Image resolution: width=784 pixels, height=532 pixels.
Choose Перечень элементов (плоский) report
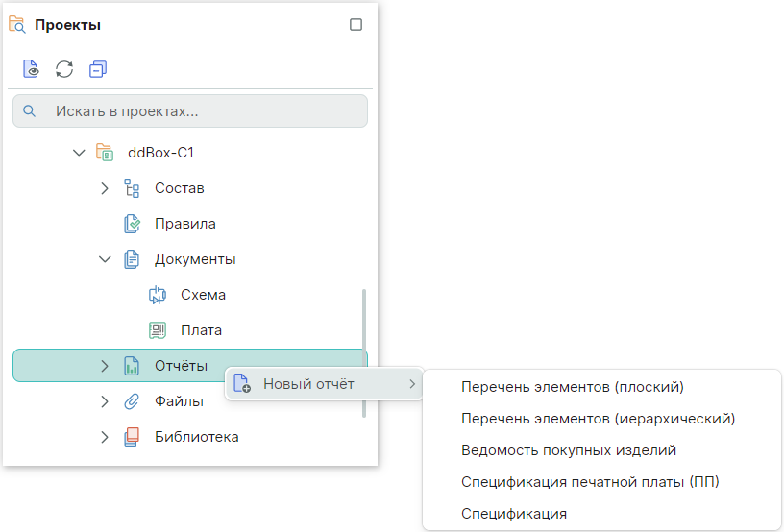572,387
